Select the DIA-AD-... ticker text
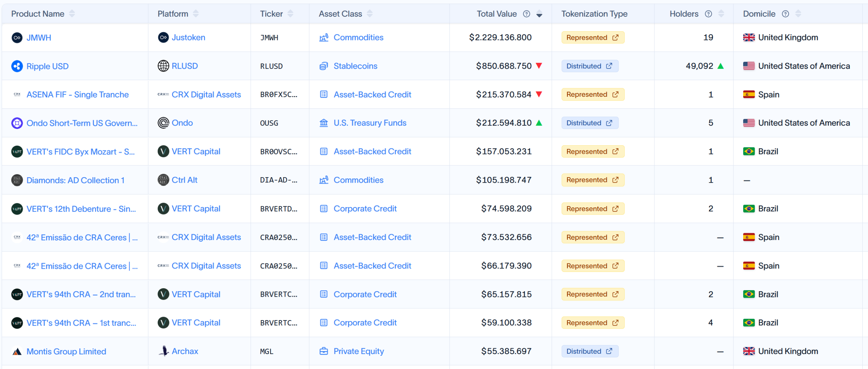The height and width of the screenshot is (369, 868). click(279, 180)
